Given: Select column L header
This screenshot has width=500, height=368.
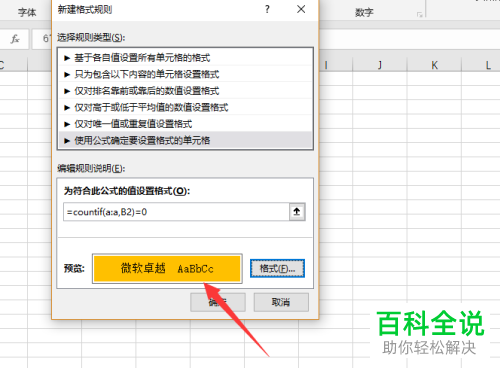Looking at the screenshot, I should pos(488,65).
